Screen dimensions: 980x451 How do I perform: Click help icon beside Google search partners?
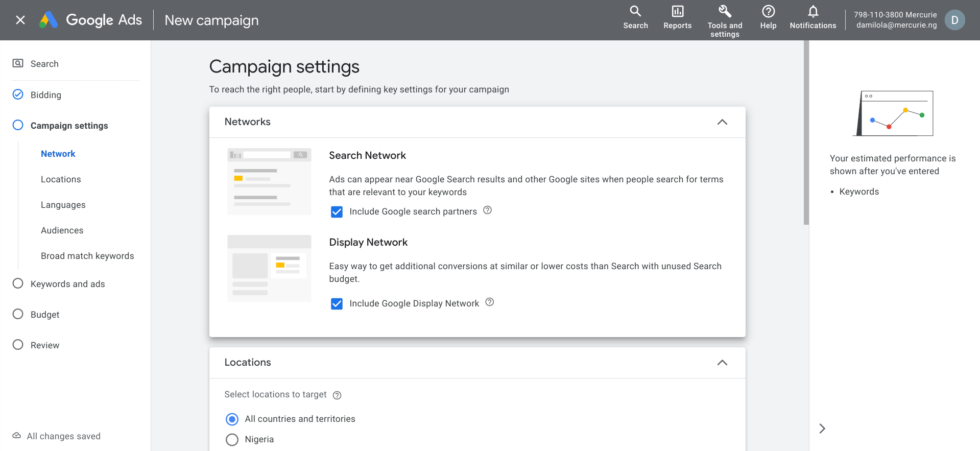click(x=488, y=210)
